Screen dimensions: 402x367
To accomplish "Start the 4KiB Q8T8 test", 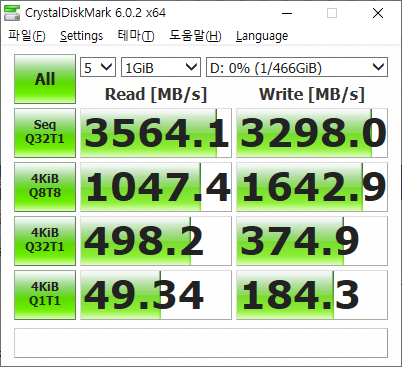I will coord(45,187).
